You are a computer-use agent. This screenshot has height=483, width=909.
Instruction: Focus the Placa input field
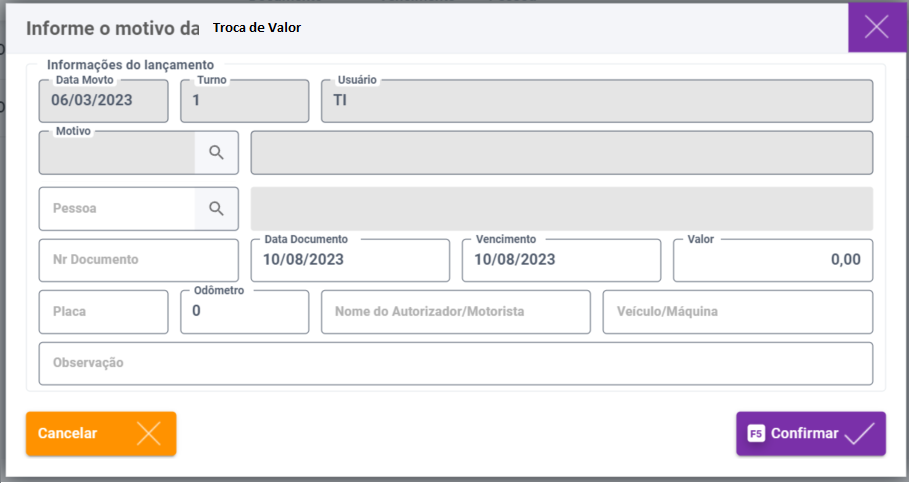103,311
